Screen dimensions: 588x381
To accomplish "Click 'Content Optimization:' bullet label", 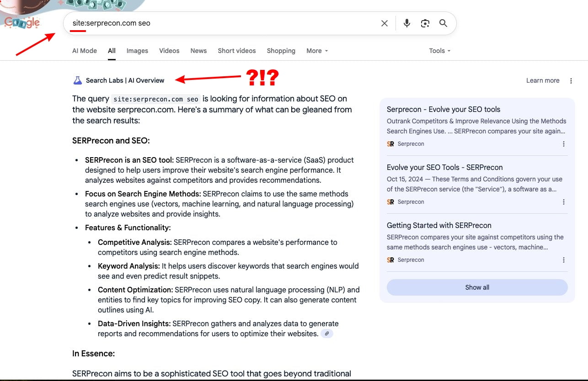I will [135, 290].
